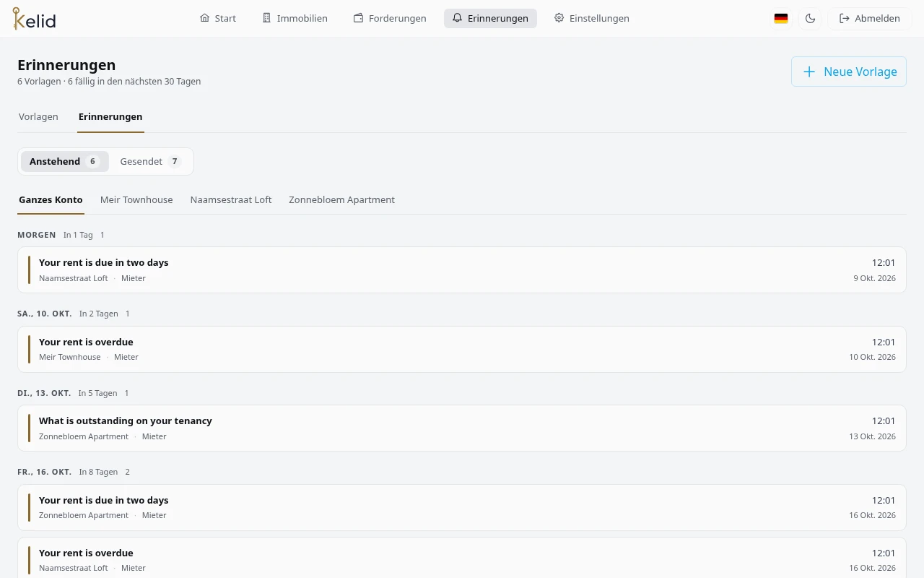
Task: Click the 'SA., 10. OKT.' group heading
Action: pyautogui.click(x=45, y=314)
